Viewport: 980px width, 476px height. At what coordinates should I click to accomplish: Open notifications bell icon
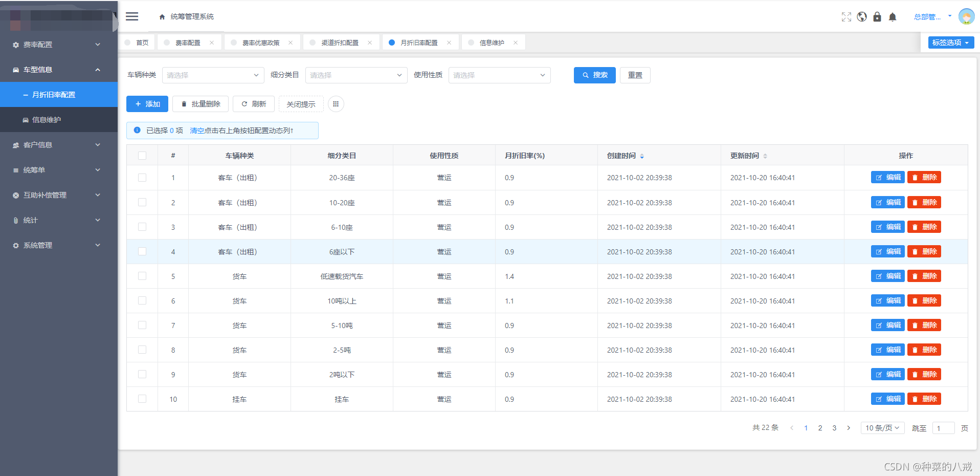click(x=893, y=17)
